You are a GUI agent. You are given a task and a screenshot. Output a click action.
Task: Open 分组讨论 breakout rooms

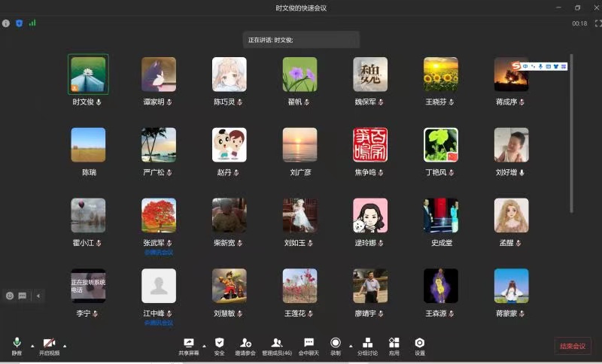367,346
